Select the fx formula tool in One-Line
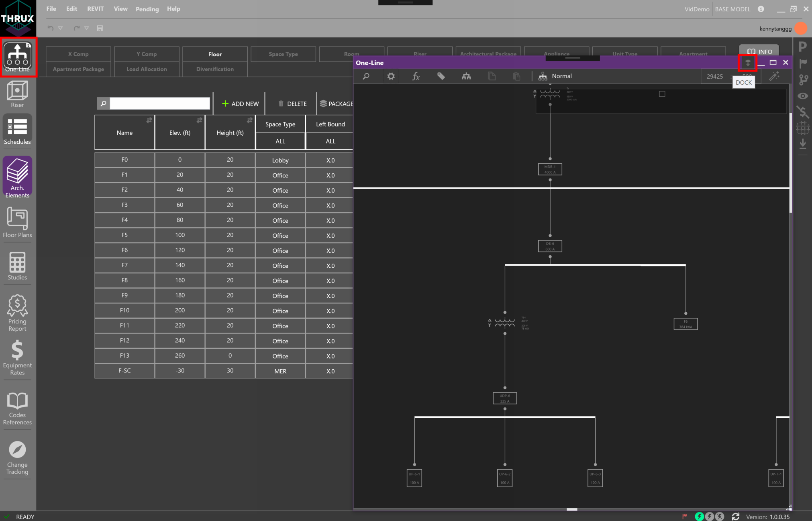 [416, 76]
